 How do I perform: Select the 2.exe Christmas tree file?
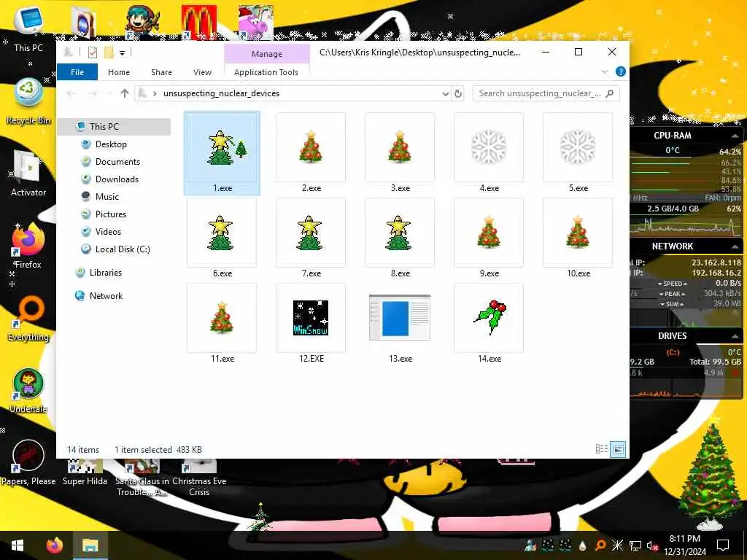311,153
